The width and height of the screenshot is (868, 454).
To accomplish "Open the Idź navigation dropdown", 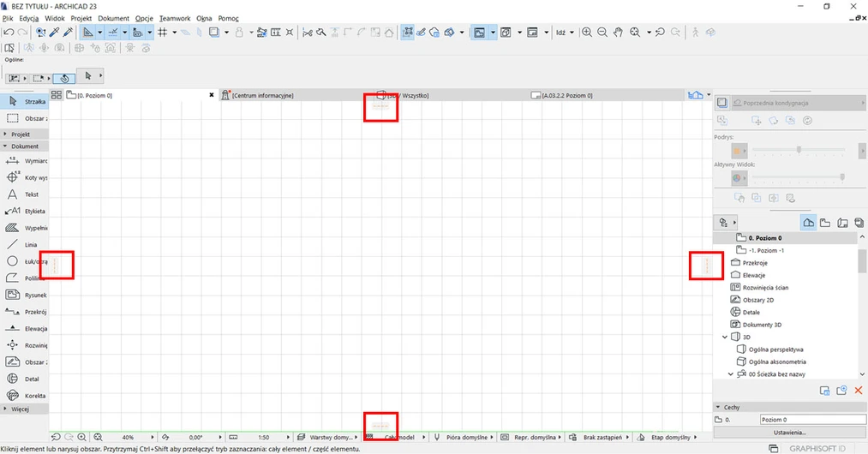I will [x=565, y=32].
